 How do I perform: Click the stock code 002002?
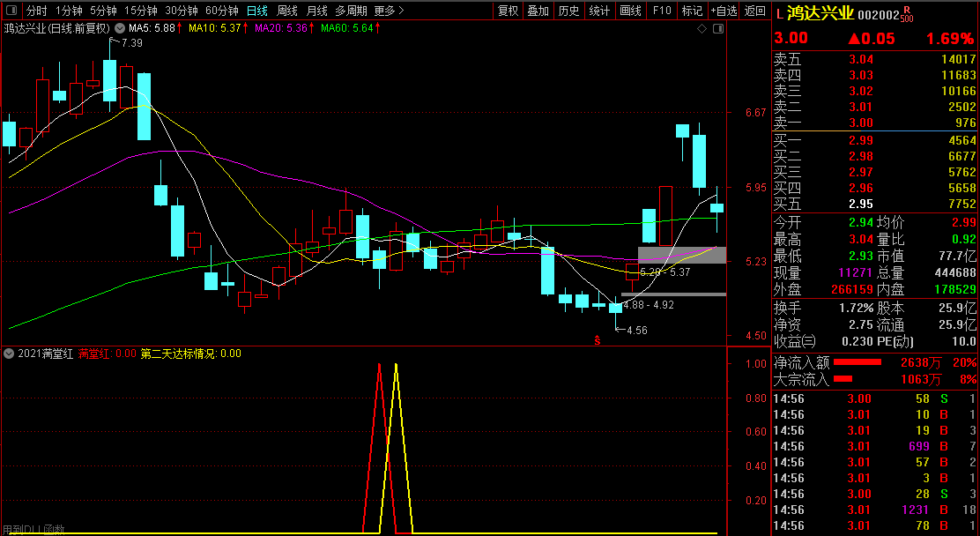[x=878, y=14]
